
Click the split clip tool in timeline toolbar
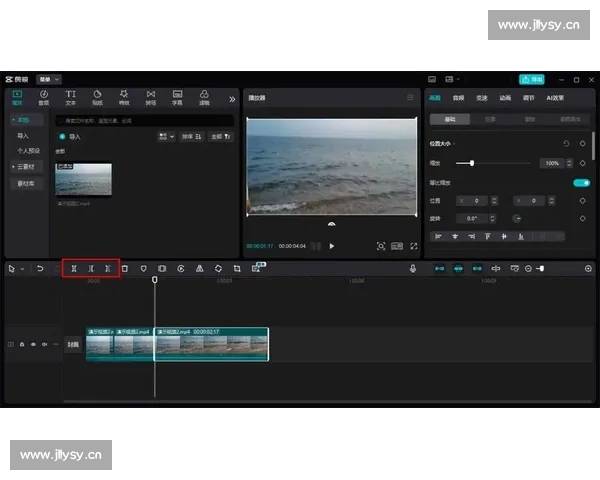pos(73,268)
